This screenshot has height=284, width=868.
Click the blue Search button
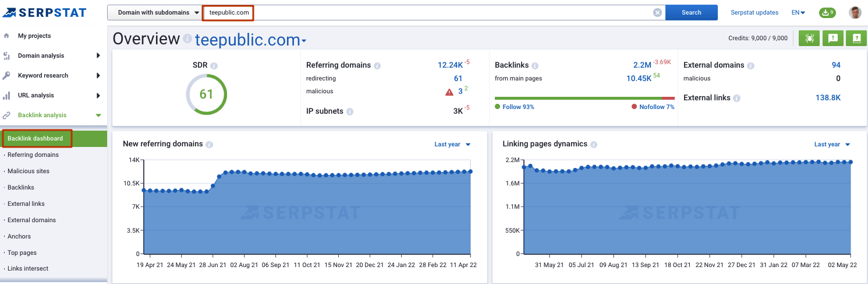692,13
